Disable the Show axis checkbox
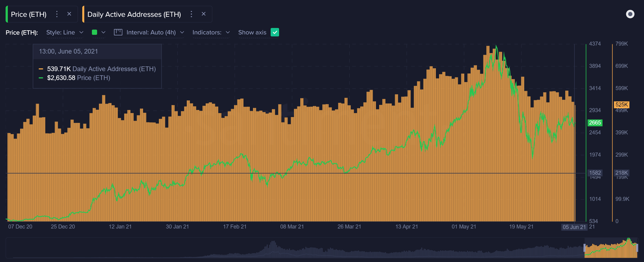The image size is (644, 262). 275,32
